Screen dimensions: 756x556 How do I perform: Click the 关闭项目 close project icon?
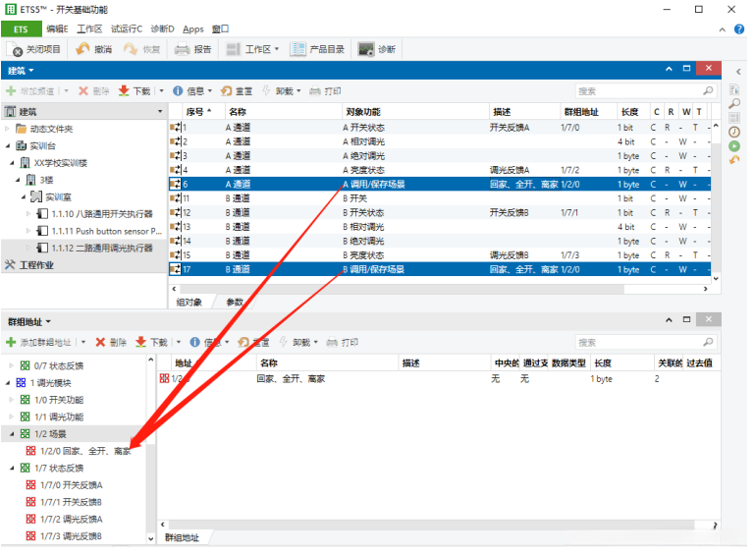click(x=15, y=49)
